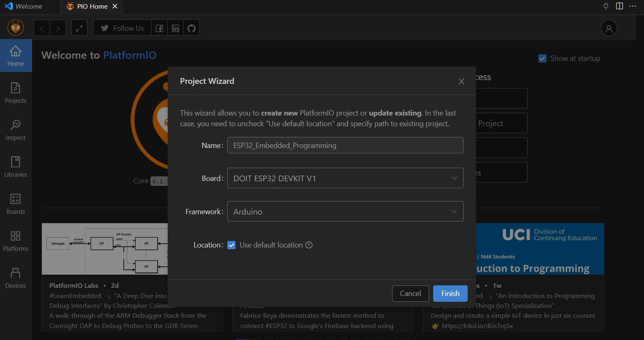Image resolution: width=644 pixels, height=340 pixels.
Task: Click the PlatformIO heading link text
Action: tap(130, 55)
